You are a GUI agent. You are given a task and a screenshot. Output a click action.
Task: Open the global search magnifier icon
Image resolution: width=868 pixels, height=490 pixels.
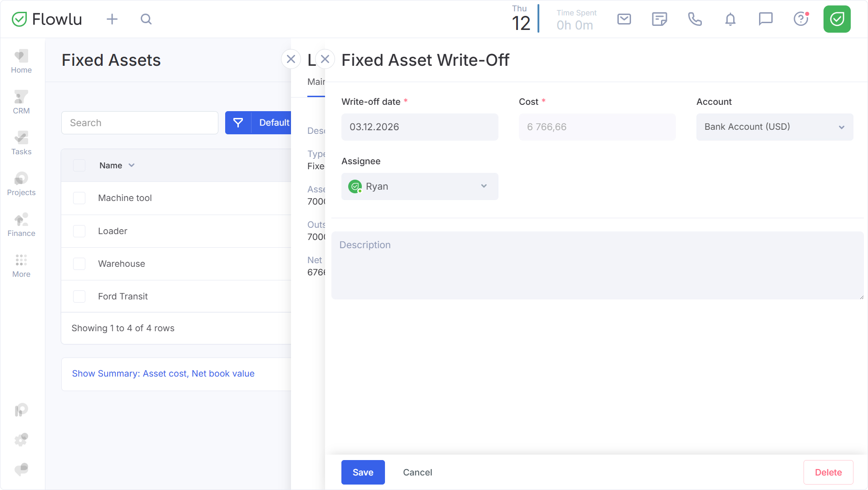[x=146, y=19]
